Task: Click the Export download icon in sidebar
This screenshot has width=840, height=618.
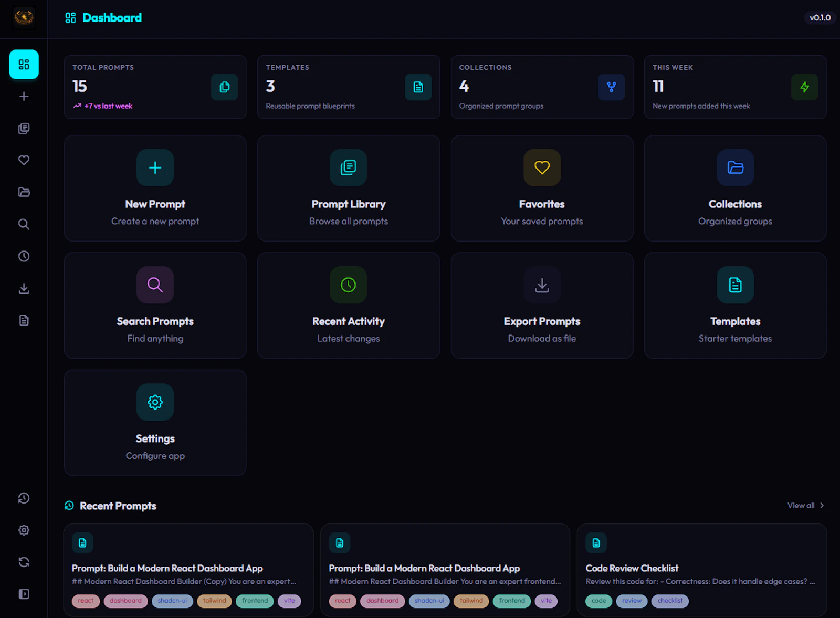Action: pos(24,289)
